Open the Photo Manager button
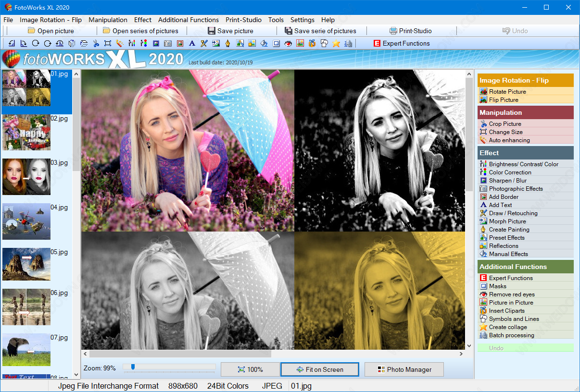This screenshot has height=392, width=580. pyautogui.click(x=404, y=369)
